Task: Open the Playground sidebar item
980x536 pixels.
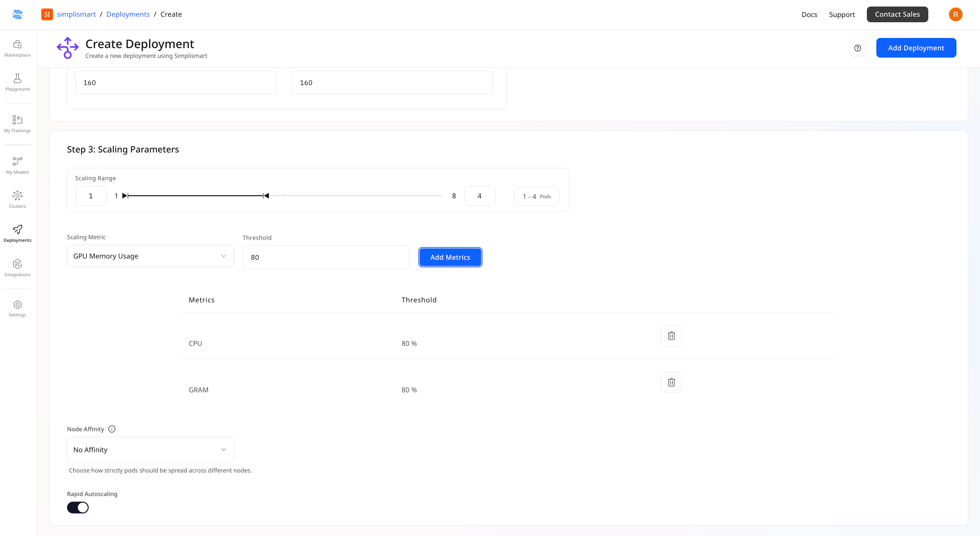Action: click(18, 82)
